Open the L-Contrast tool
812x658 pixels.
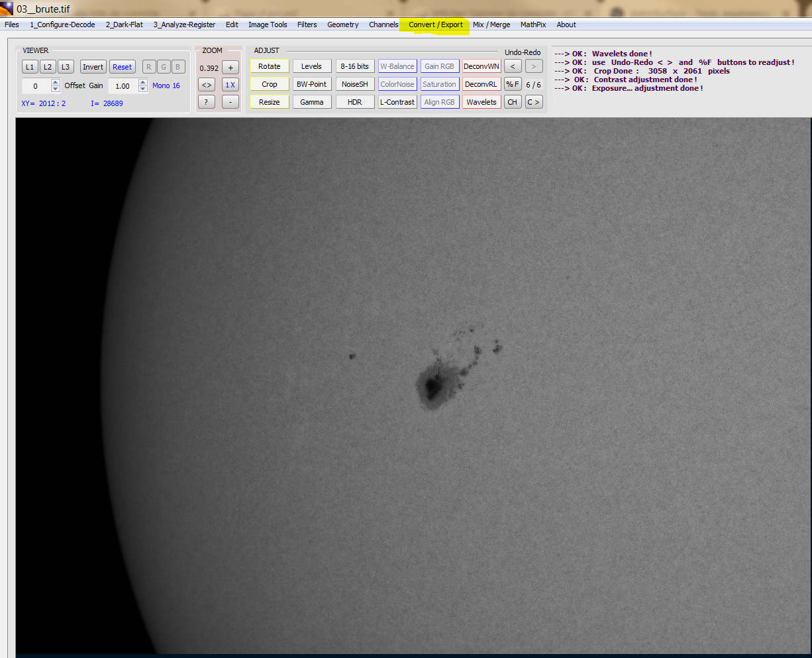pos(397,102)
